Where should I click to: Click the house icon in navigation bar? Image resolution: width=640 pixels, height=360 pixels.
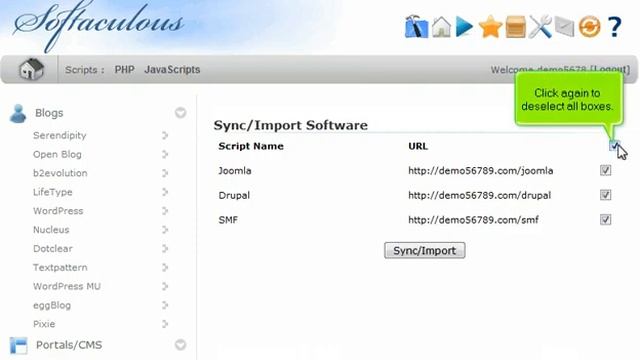click(31, 69)
